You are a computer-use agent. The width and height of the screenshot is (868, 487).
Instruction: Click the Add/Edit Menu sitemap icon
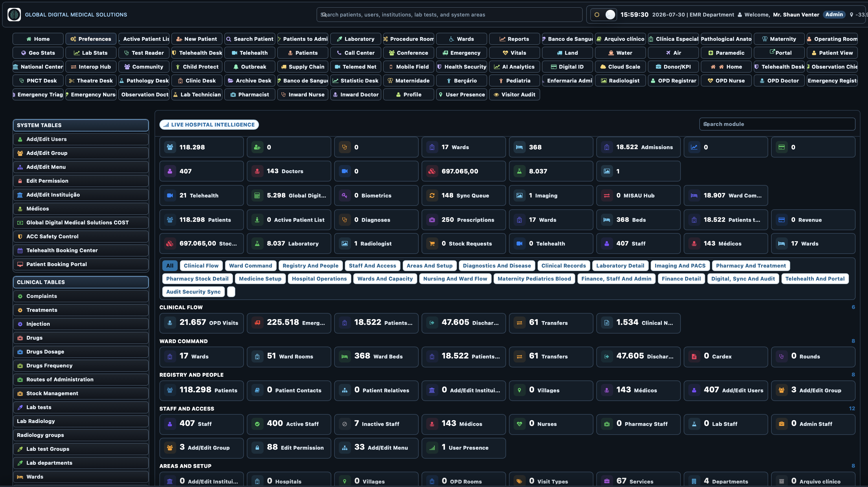point(20,167)
